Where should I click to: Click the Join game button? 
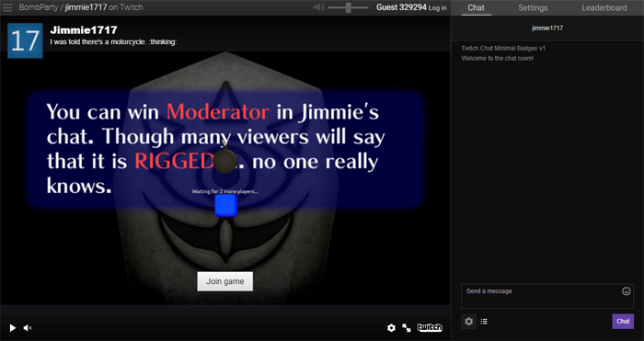225,281
